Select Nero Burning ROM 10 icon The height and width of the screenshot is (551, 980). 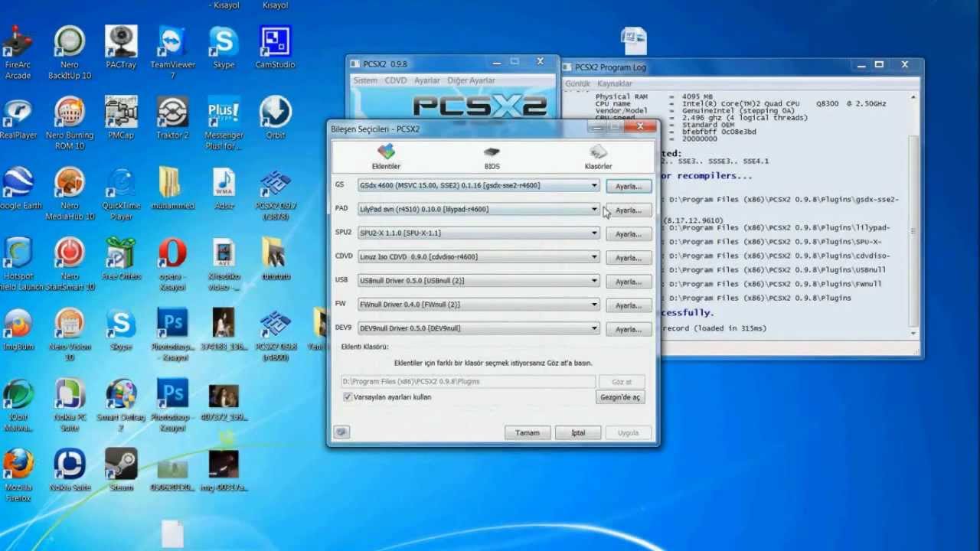coord(70,123)
